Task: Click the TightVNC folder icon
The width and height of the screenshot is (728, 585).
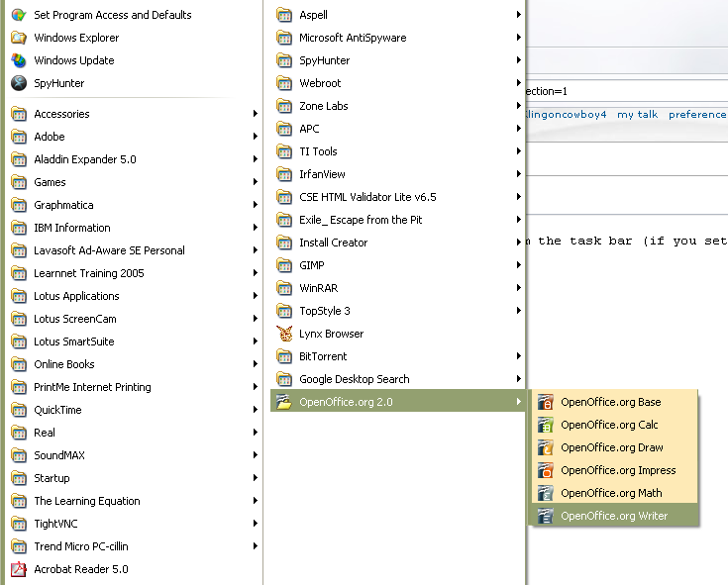Action: click(19, 524)
